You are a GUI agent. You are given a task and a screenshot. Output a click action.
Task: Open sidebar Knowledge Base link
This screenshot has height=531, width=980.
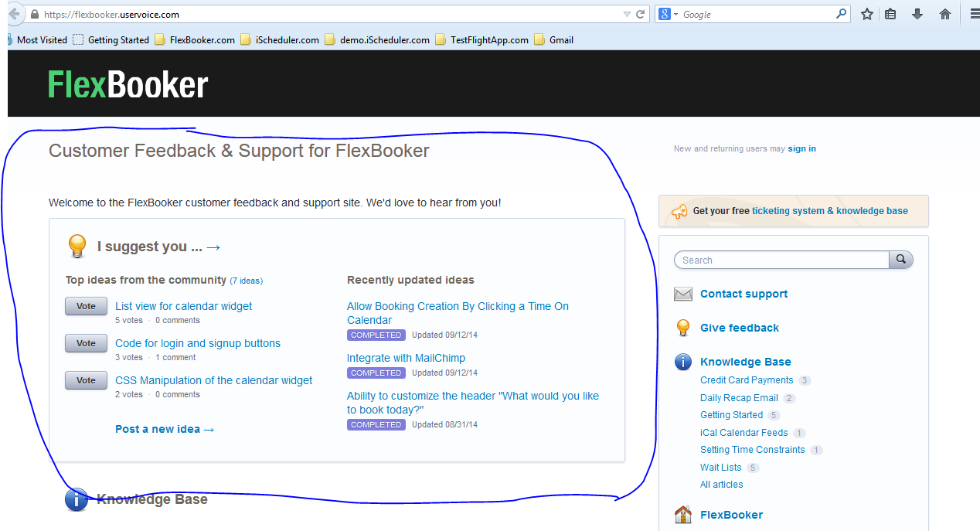click(746, 362)
